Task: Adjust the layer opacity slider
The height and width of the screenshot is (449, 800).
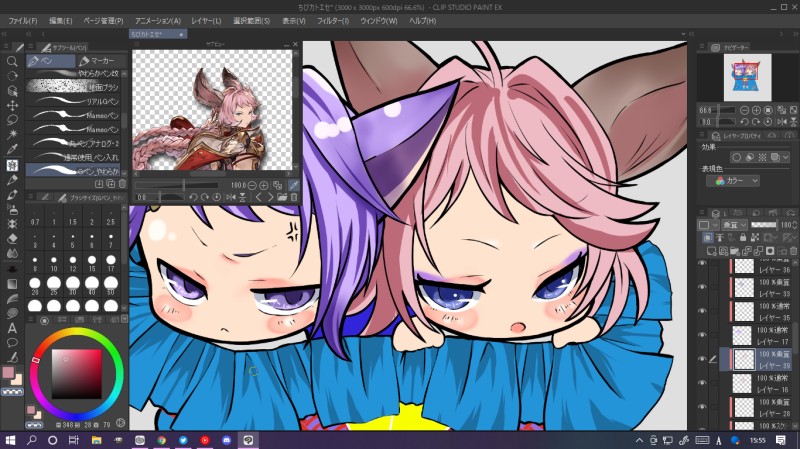Action: click(764, 225)
